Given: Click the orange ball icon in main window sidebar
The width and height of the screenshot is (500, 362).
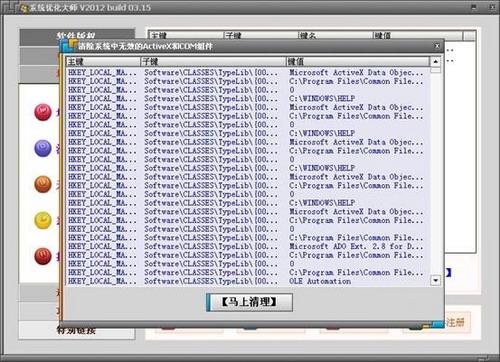Looking at the screenshot, I should (43, 184).
